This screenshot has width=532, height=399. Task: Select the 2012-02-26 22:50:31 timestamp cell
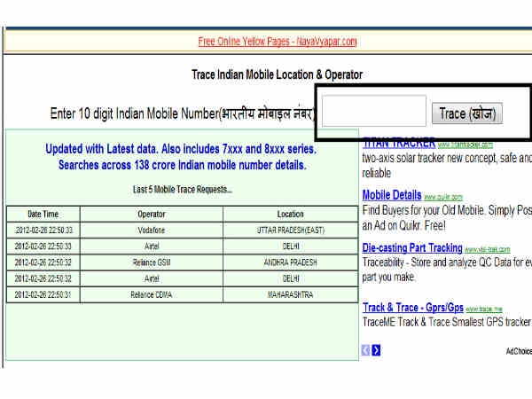[x=43, y=294]
